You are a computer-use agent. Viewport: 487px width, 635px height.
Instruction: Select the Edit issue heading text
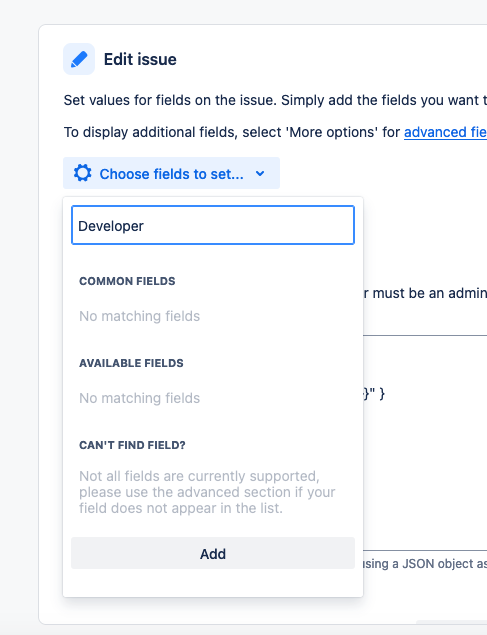click(140, 60)
